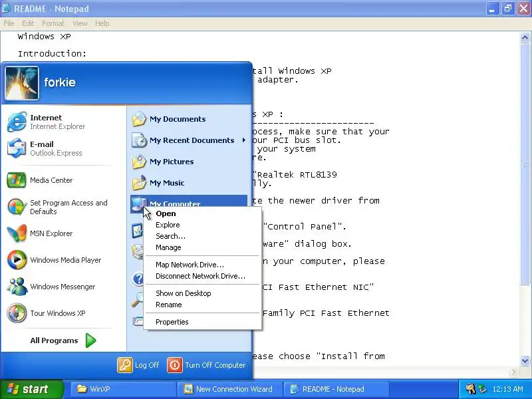Start the Windows Messenger icon
The width and height of the screenshot is (532, 399).
16,287
